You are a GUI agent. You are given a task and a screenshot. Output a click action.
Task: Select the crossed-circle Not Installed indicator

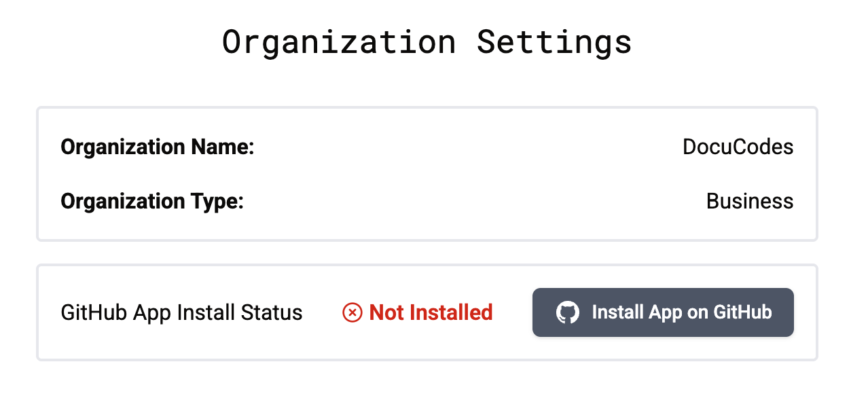click(x=351, y=312)
